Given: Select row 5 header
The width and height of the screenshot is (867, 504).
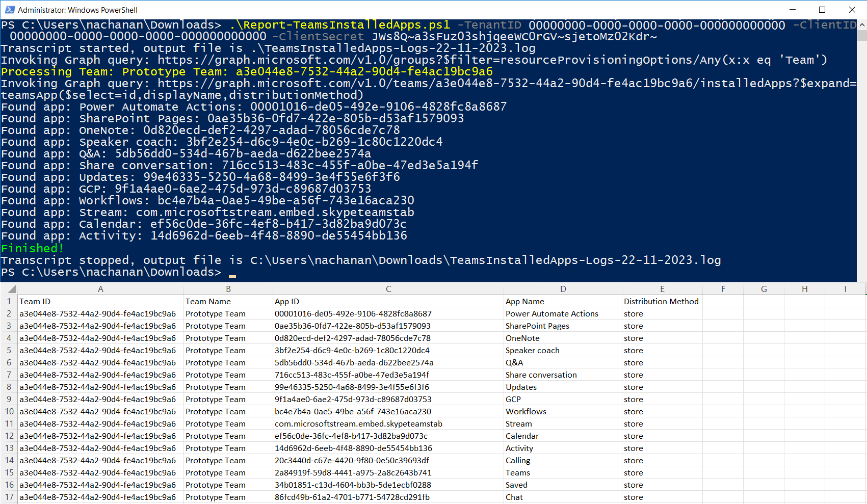Looking at the screenshot, I should 9,350.
